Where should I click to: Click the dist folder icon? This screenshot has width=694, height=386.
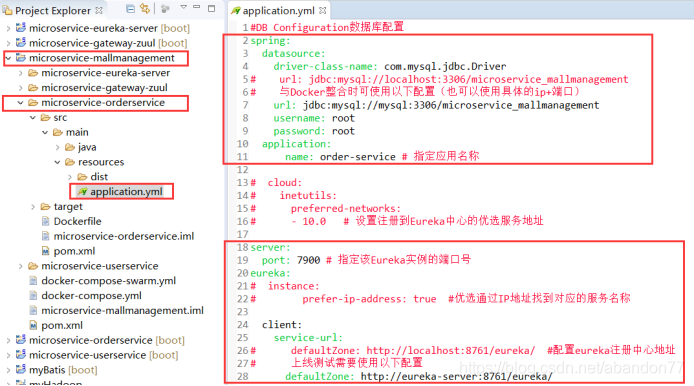click(x=82, y=177)
